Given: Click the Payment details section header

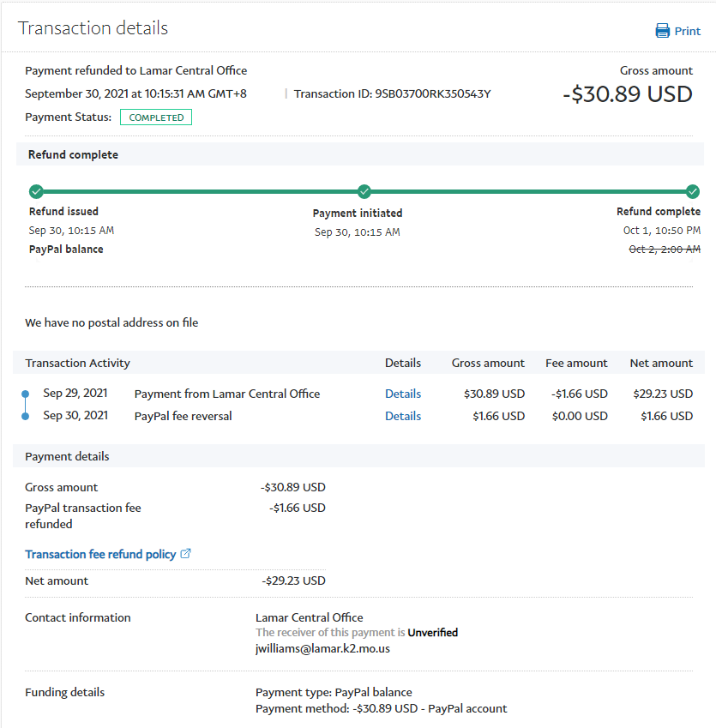Looking at the screenshot, I should pyautogui.click(x=67, y=456).
